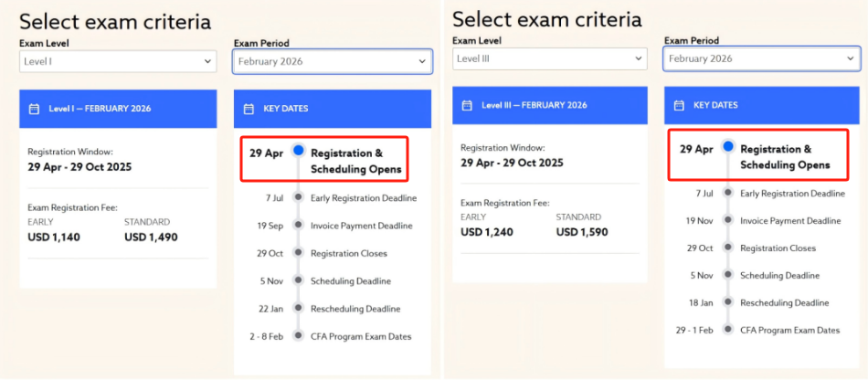Click the USD 1,590 standard registration fee
The image size is (868, 380).
click(582, 232)
